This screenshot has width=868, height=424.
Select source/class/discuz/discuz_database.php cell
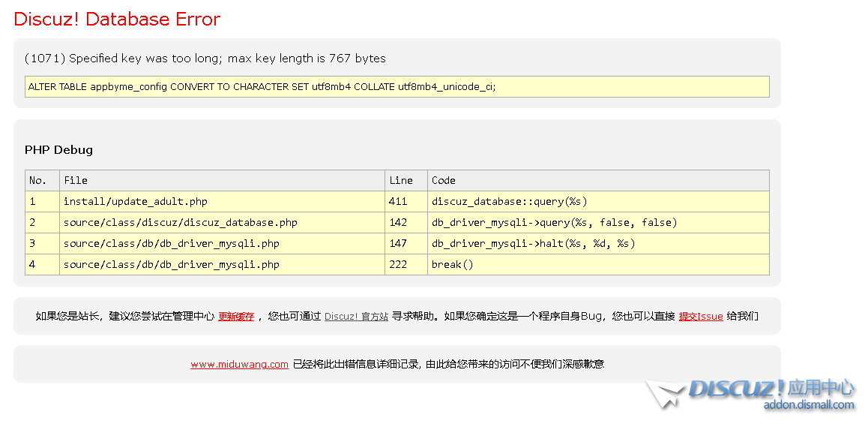pyautogui.click(x=222, y=223)
